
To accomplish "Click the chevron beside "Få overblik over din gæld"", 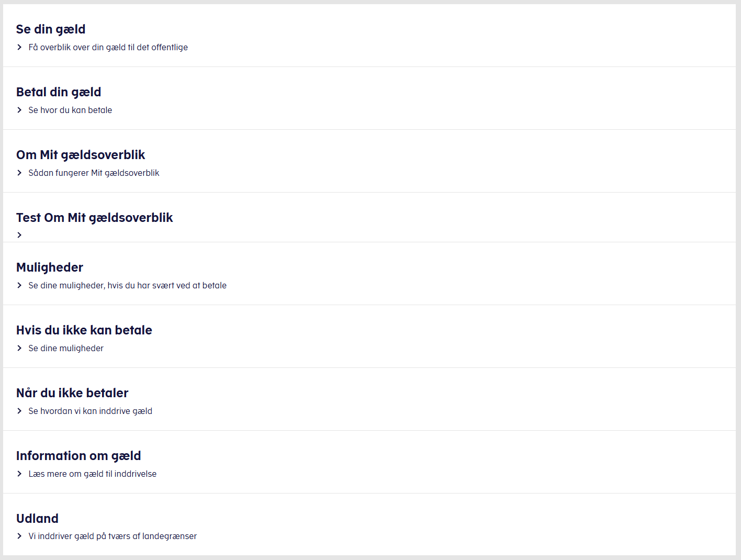I will point(19,47).
